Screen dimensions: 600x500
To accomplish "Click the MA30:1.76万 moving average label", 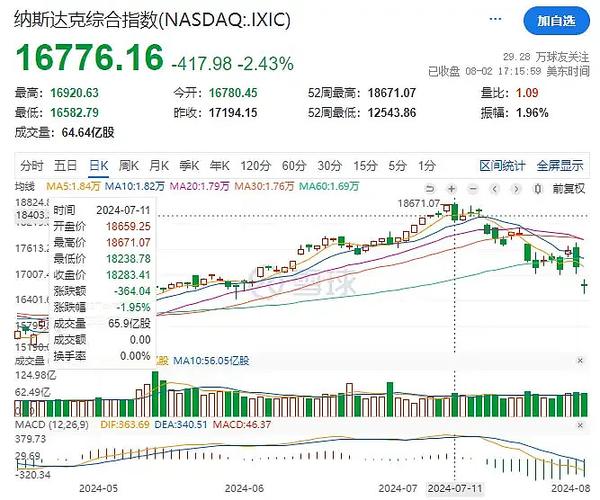I will pos(264,186).
